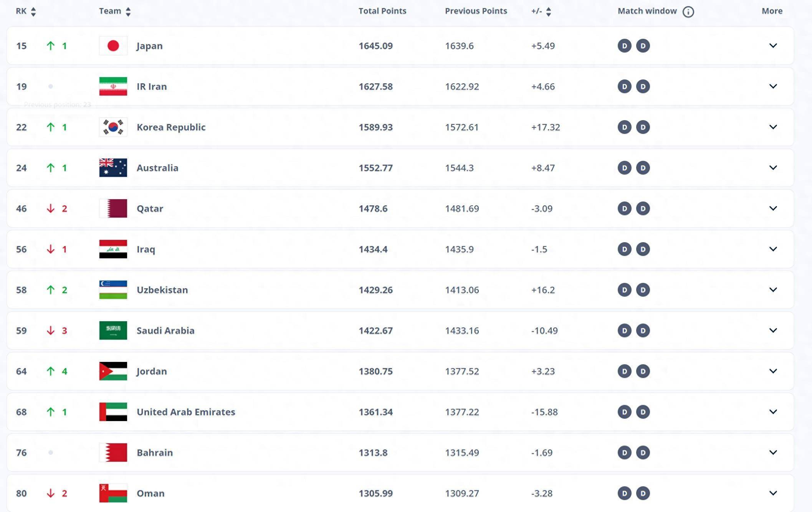Image resolution: width=812 pixels, height=512 pixels.
Task: Expand Korea Republic's row details
Action: (773, 127)
